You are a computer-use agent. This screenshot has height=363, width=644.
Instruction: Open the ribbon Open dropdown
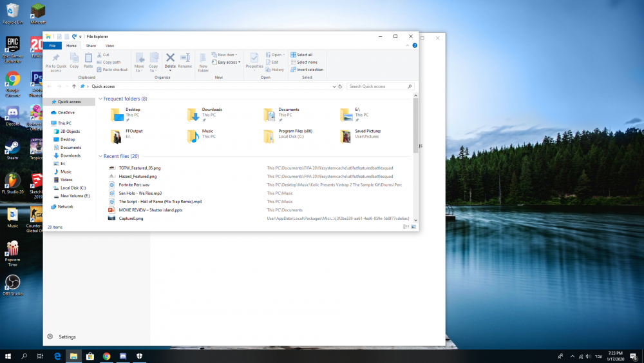(x=275, y=55)
